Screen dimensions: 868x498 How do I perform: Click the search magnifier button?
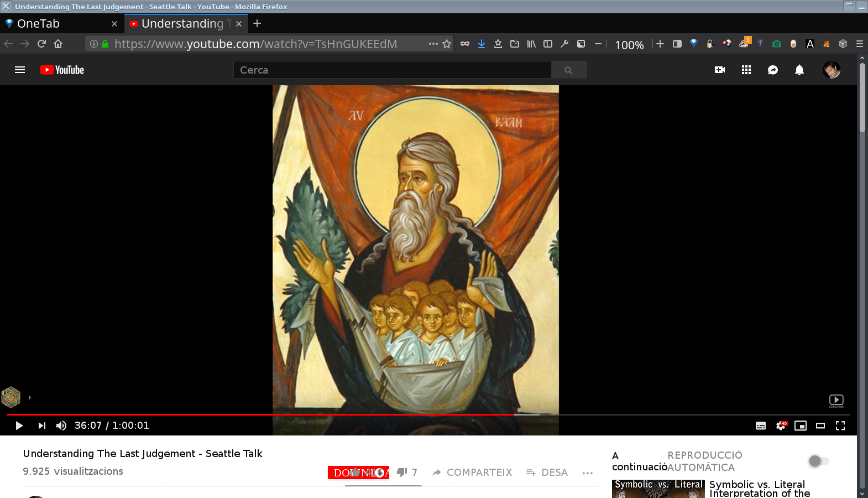[568, 70]
